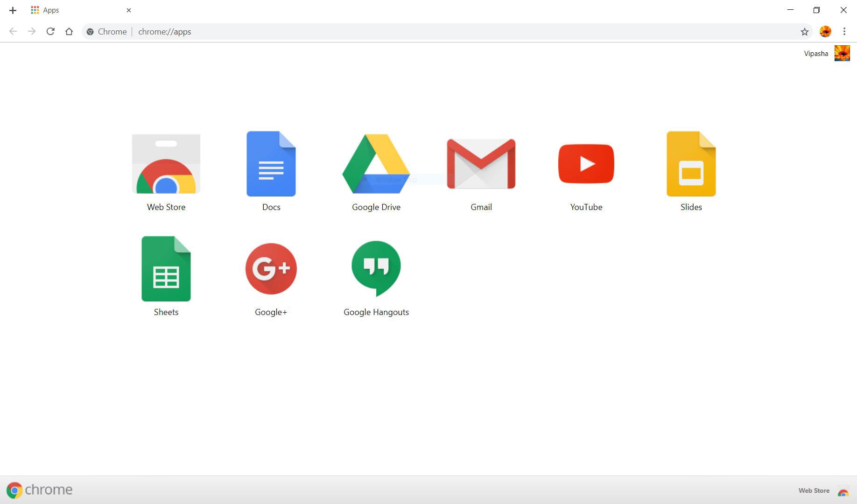Click the chrome logo in the footer
The height and width of the screenshot is (504, 857).
pyautogui.click(x=40, y=490)
